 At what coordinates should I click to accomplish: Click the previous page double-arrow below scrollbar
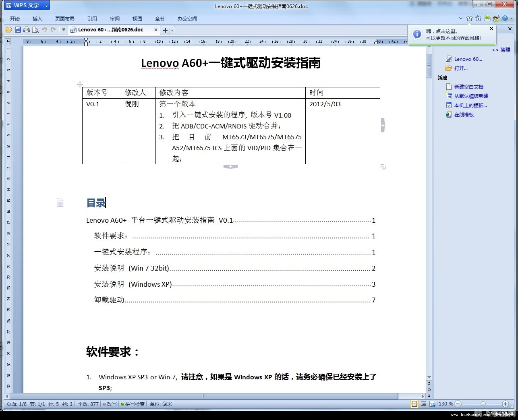click(429, 383)
